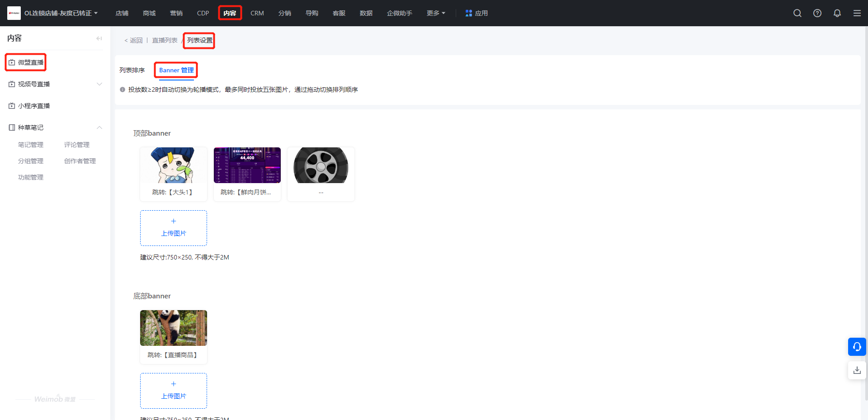Open the 营销 menu
The image size is (868, 420).
[x=176, y=13]
